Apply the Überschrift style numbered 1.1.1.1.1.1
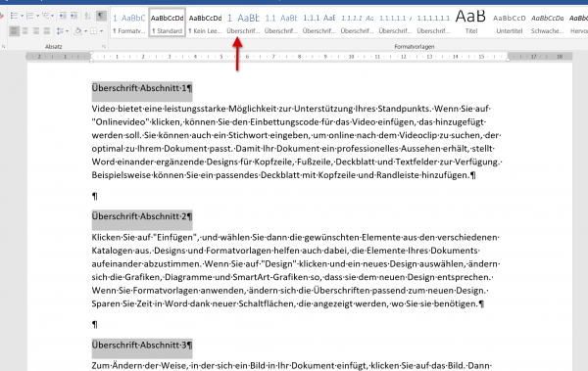This screenshot has width=588, height=371. pyautogui.click(x=433, y=23)
